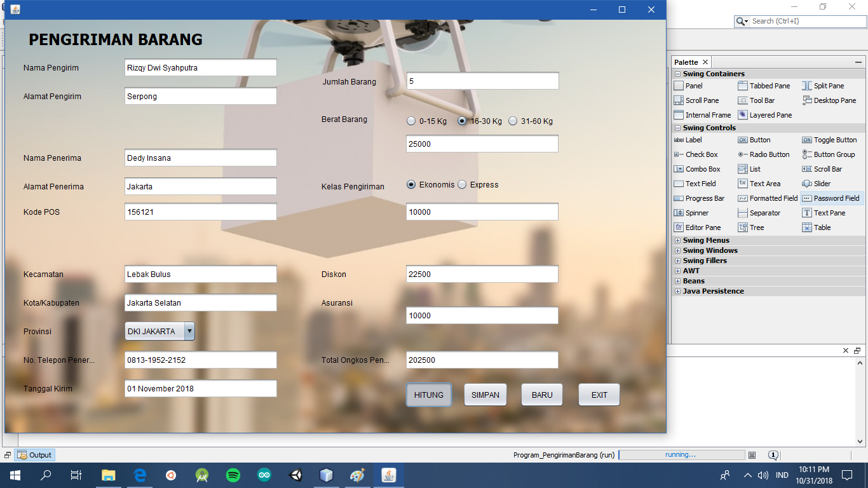
Task: Click inside the Jumlah Barang field
Action: (482, 81)
